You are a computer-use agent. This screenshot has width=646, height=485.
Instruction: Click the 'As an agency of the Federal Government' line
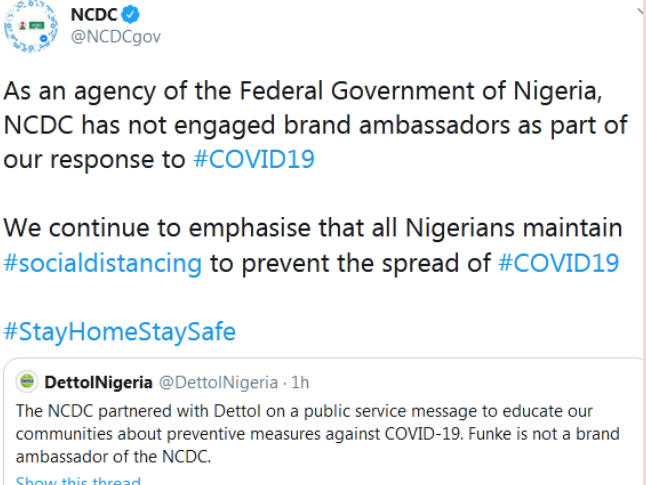pyautogui.click(x=303, y=91)
